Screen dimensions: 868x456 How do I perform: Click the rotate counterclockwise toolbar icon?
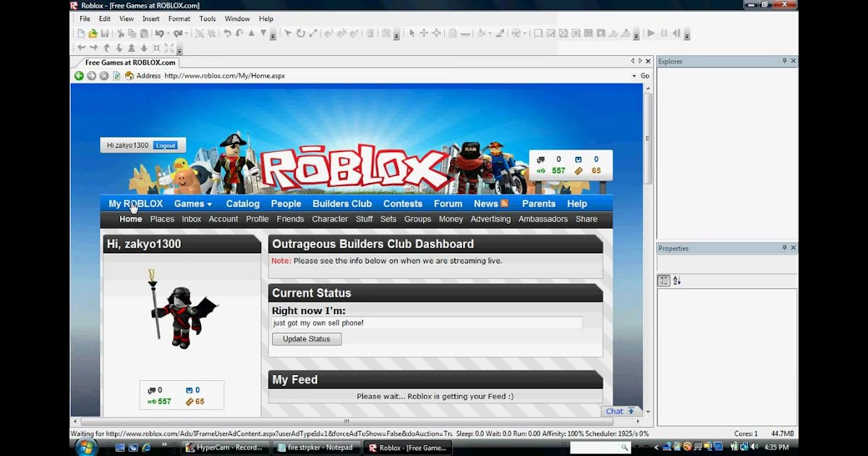click(x=227, y=33)
